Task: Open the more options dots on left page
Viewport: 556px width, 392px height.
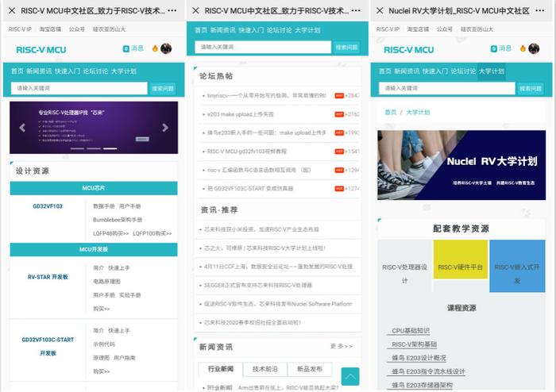Action: tap(172, 10)
